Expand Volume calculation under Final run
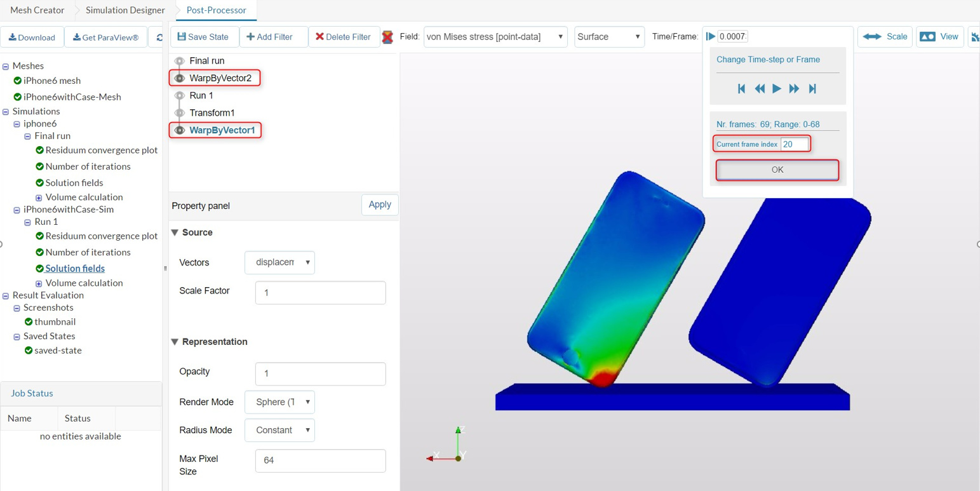This screenshot has width=980, height=491. 39,198
